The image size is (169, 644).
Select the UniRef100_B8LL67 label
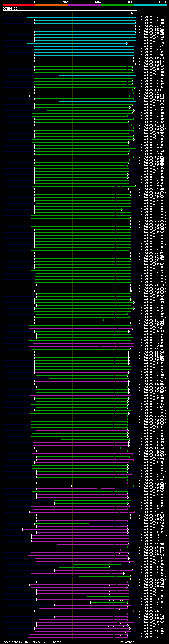(152, 107)
